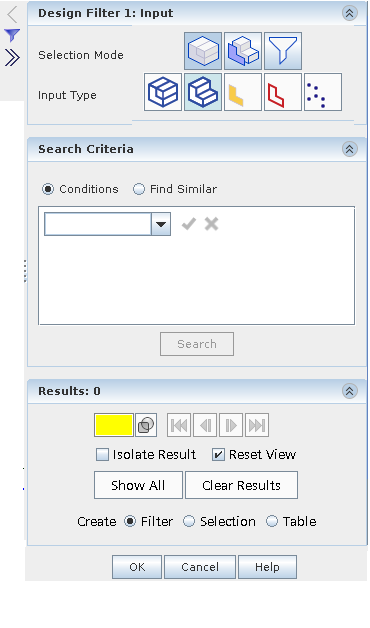
Task: Select the yellow face input type icon
Action: tap(243, 92)
